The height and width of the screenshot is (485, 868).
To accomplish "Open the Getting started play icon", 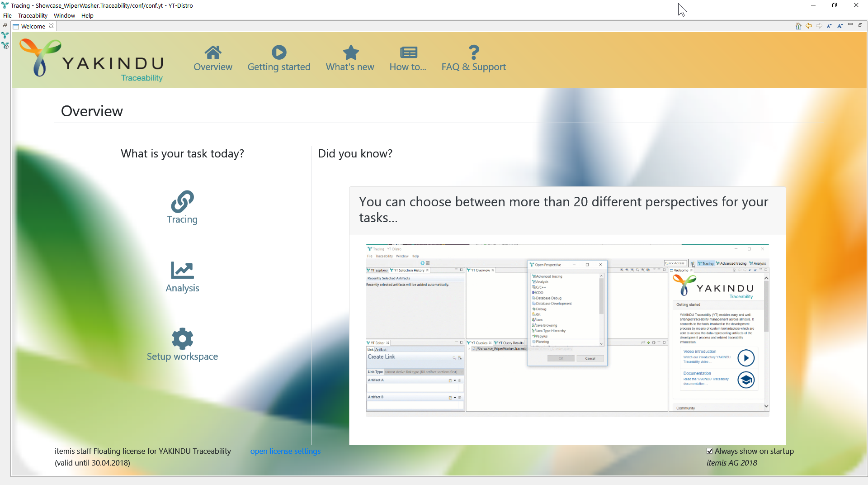I will coord(279,52).
